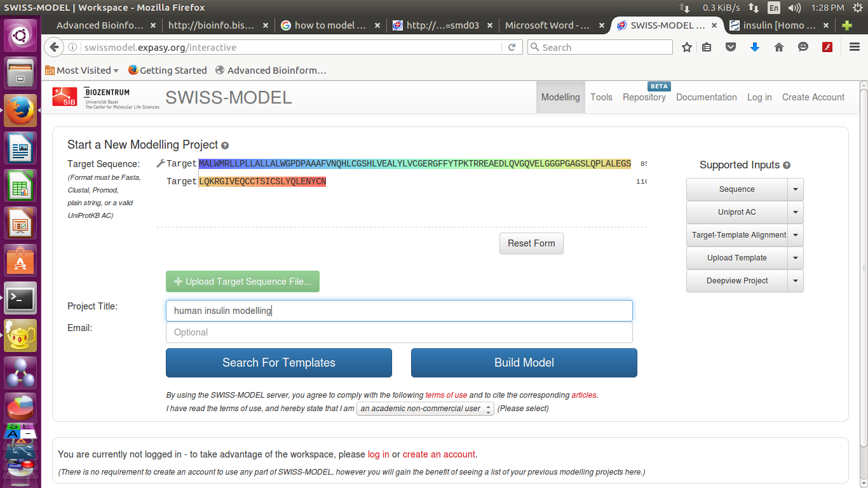Open bookmarks list icon in toolbar
868x488 pixels.
(707, 47)
